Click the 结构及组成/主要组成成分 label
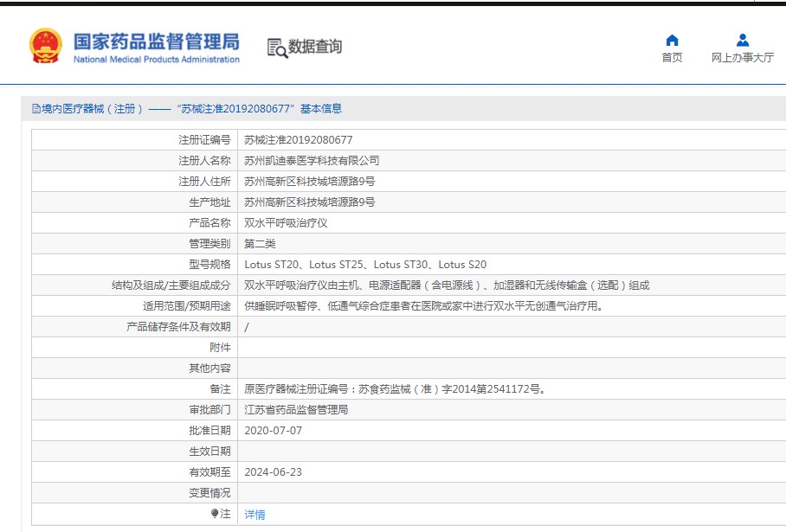786x532 pixels. (x=171, y=285)
